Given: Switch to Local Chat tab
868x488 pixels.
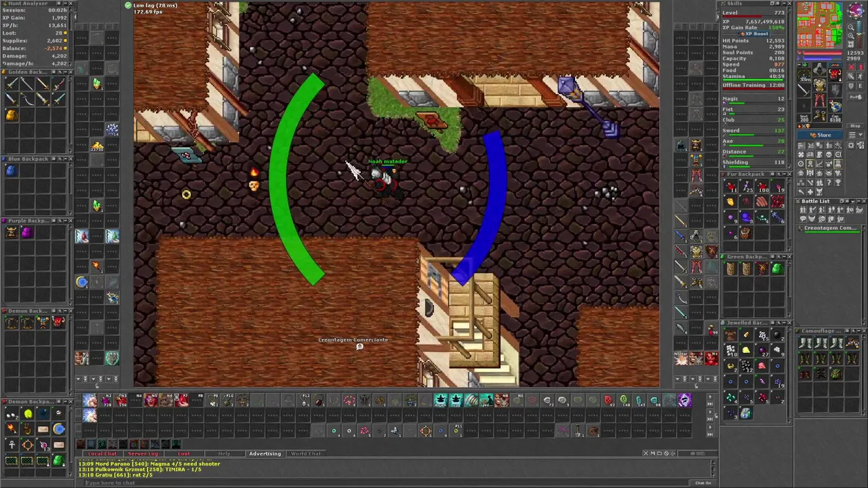Looking at the screenshot, I should (x=103, y=453).
